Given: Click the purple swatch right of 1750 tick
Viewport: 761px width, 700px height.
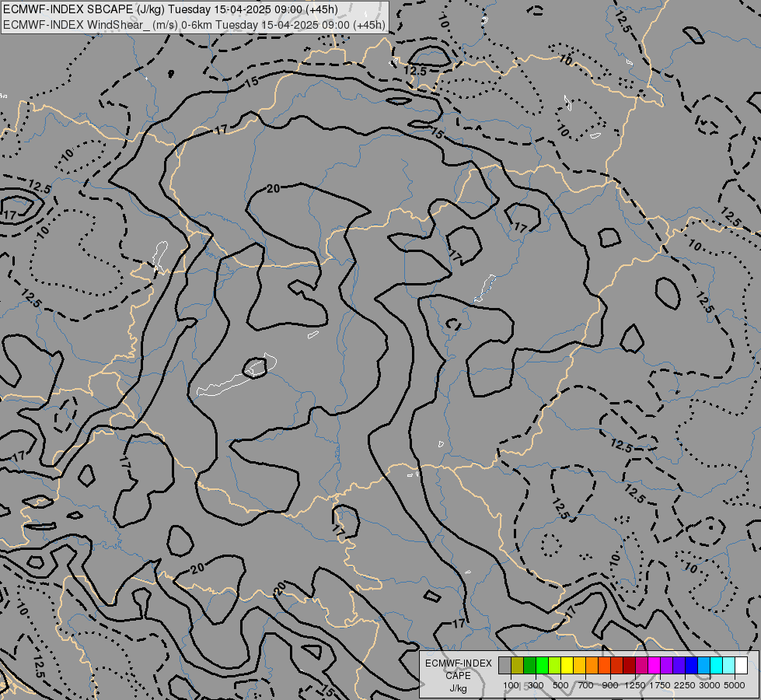Looking at the screenshot, I should [x=667, y=666].
